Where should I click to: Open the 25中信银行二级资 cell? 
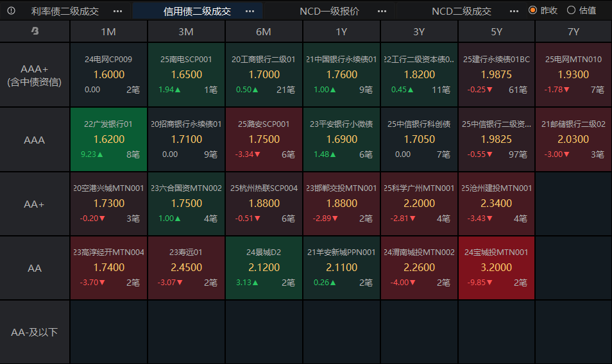[x=497, y=140]
